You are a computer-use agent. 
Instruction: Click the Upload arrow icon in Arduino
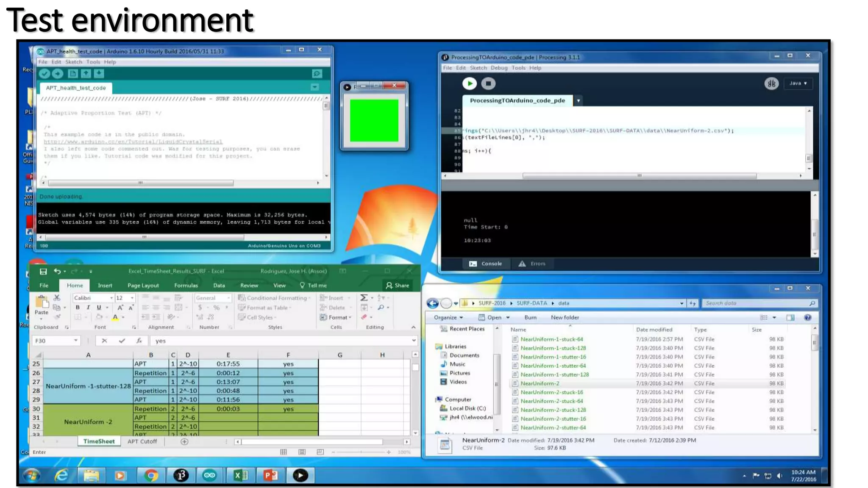[x=58, y=74]
